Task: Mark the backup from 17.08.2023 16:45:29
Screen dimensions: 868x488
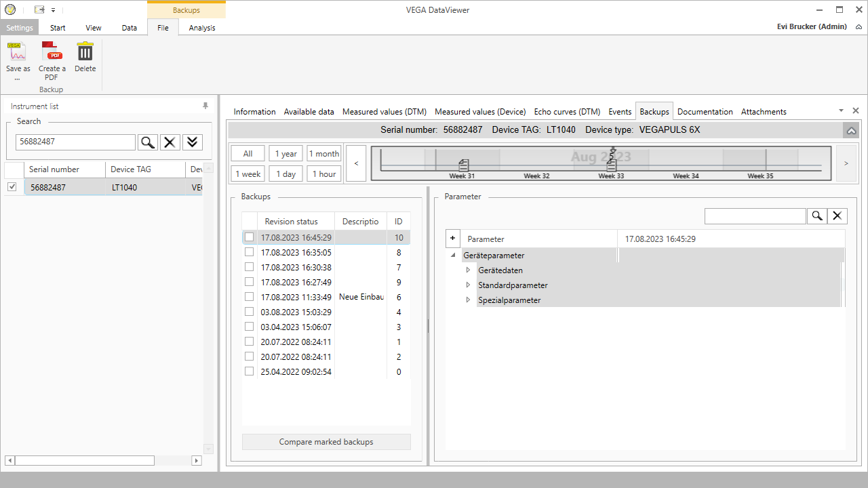Action: (249, 237)
